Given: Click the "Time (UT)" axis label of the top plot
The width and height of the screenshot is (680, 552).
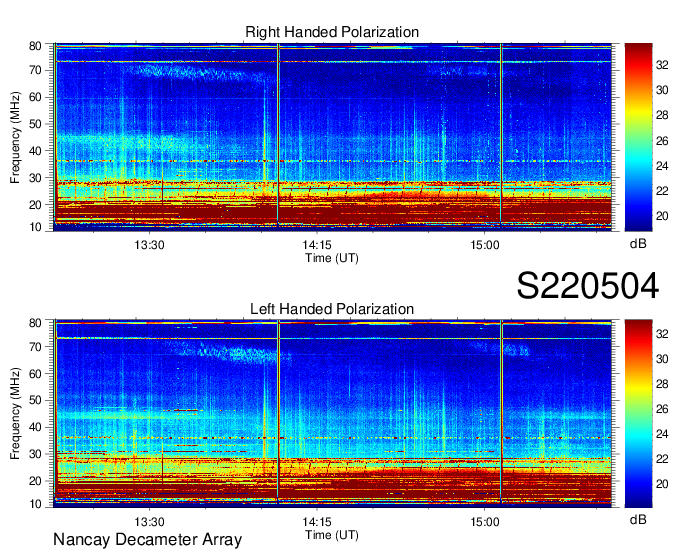Looking at the screenshot, I should pyautogui.click(x=332, y=258).
